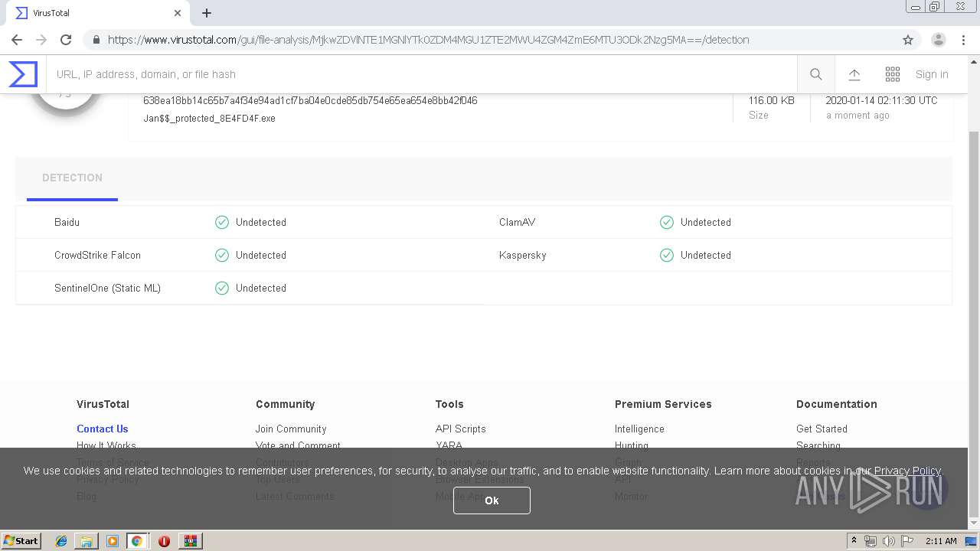This screenshot has width=980, height=551.
Task: Open the Get Started documentation link
Action: pyautogui.click(x=822, y=429)
